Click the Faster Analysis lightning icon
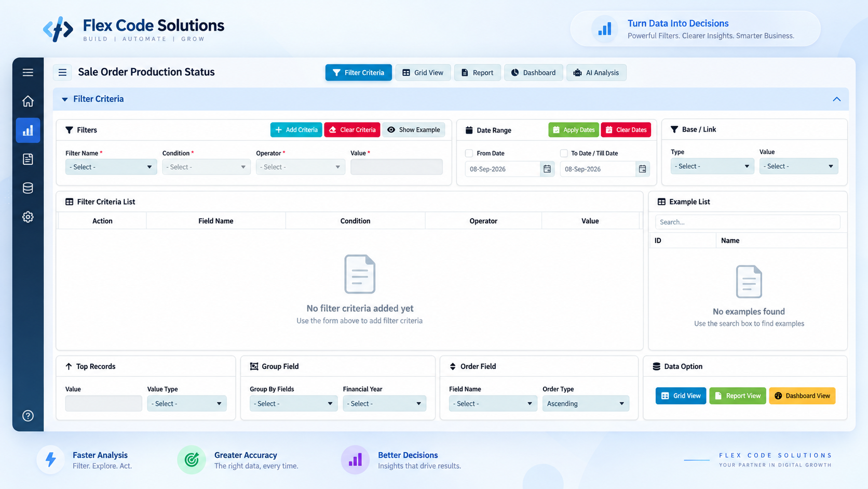 click(51, 460)
